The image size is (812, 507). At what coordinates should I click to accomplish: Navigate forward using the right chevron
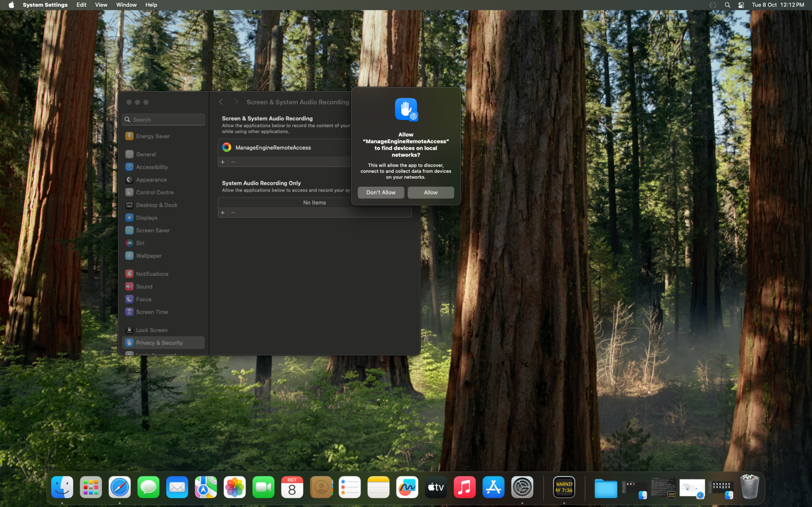tap(236, 102)
